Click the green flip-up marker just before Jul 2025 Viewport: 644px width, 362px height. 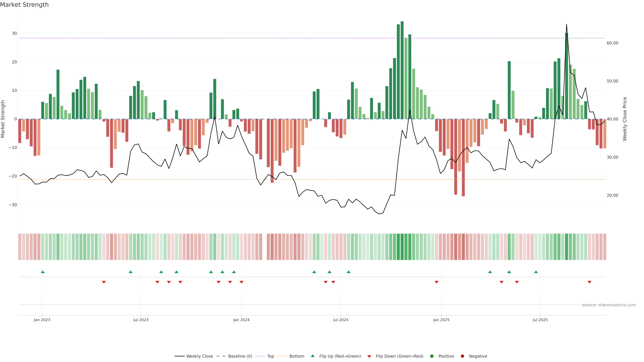coord(536,272)
